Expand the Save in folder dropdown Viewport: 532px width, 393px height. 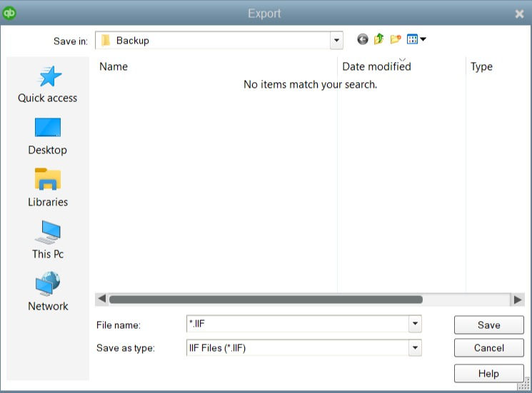[336, 41]
